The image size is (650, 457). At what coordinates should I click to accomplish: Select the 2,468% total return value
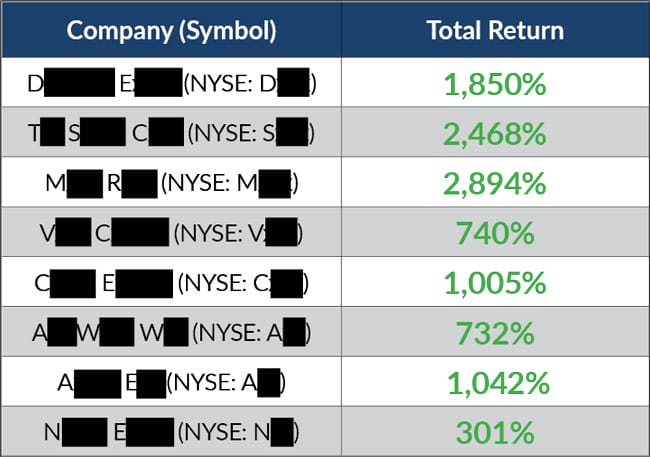(x=494, y=133)
